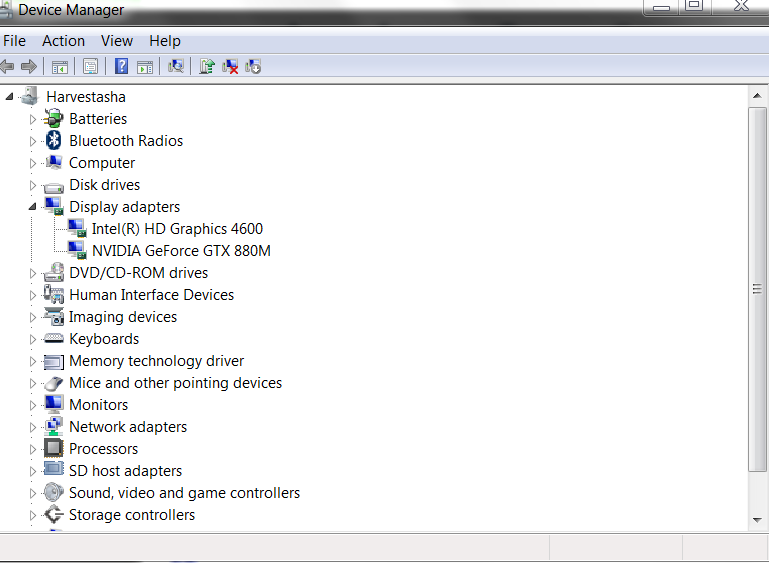Click the Human Interface Devices icon

(x=53, y=294)
